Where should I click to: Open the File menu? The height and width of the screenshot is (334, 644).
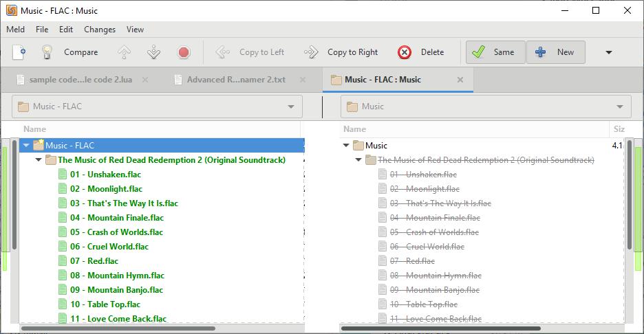point(42,30)
